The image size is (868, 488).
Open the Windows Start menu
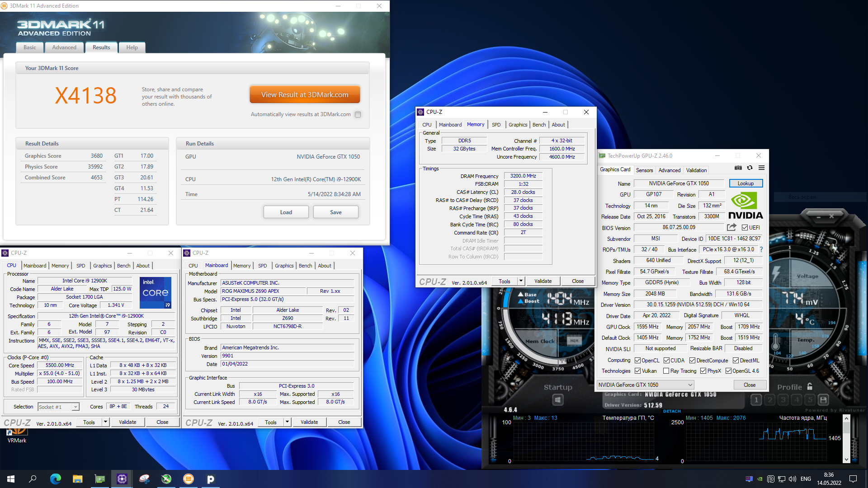click(11, 479)
